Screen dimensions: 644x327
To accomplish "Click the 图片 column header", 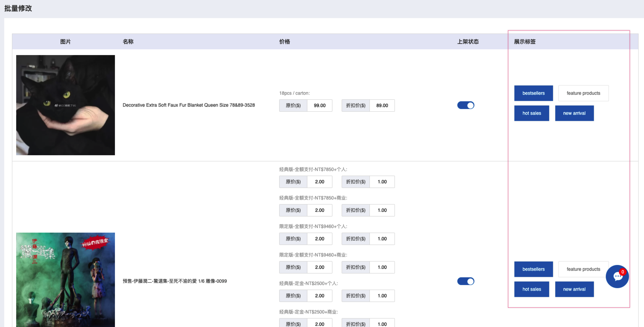I will point(66,42).
